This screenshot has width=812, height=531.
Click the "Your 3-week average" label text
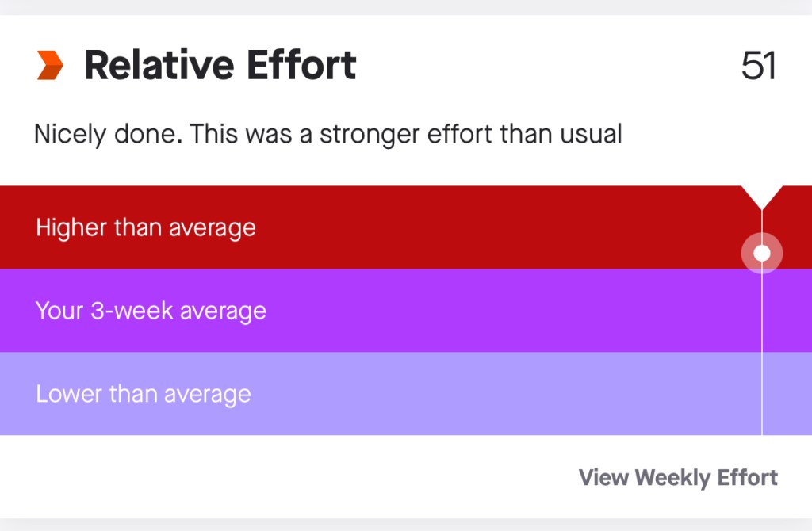tap(151, 311)
